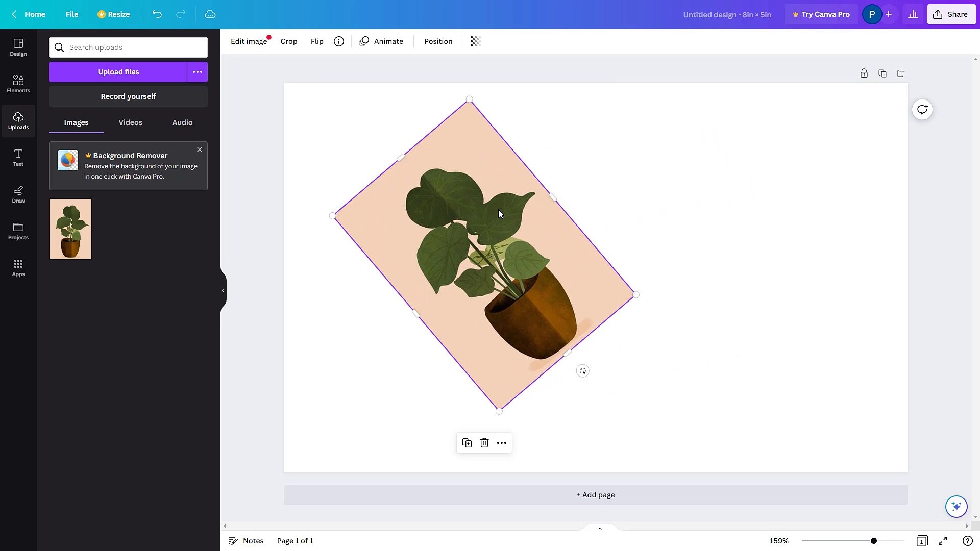980x551 pixels.
Task: Click the Try Canva Pro button
Action: (821, 14)
